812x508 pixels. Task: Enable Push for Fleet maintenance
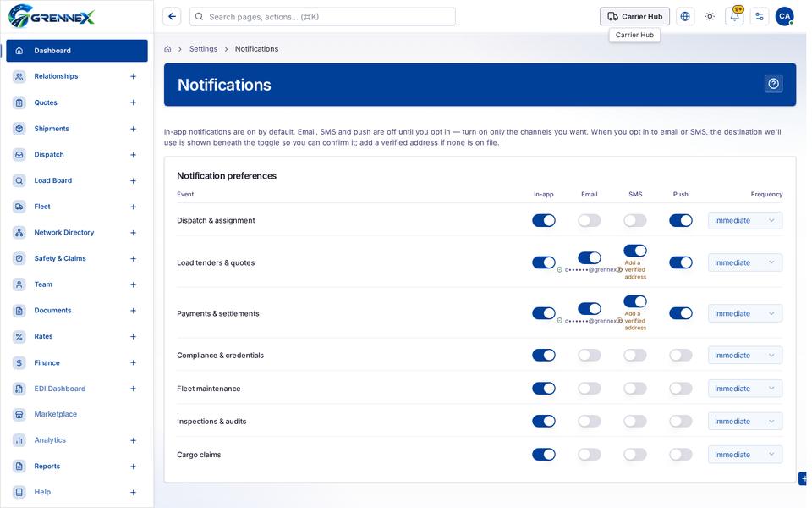pyautogui.click(x=680, y=389)
